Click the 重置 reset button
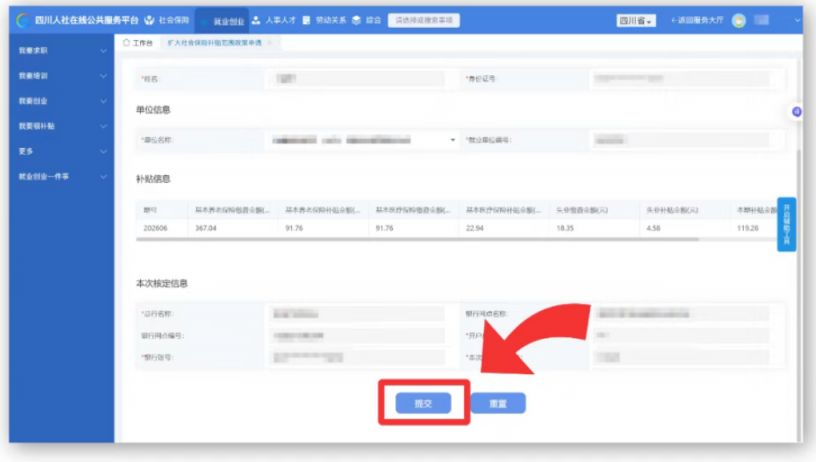Image resolution: width=816 pixels, height=462 pixels. point(498,403)
